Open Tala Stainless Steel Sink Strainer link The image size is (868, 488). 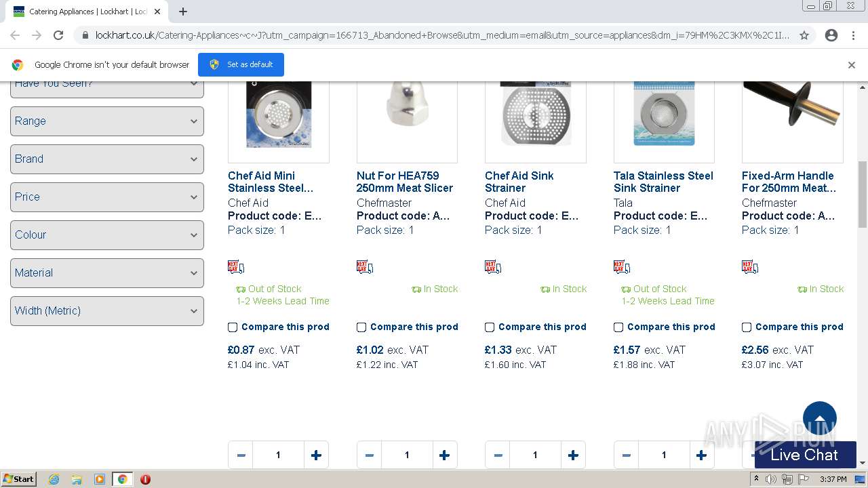(x=663, y=182)
